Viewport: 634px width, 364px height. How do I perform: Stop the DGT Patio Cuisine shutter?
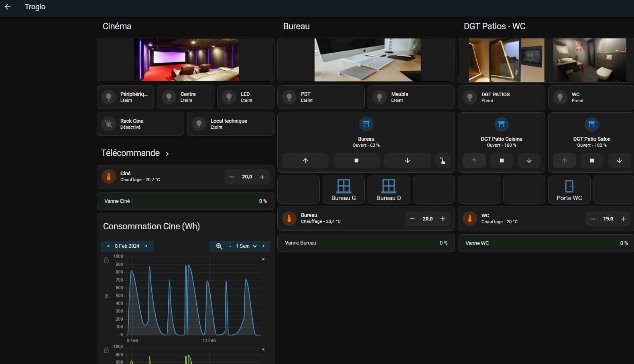(x=502, y=160)
